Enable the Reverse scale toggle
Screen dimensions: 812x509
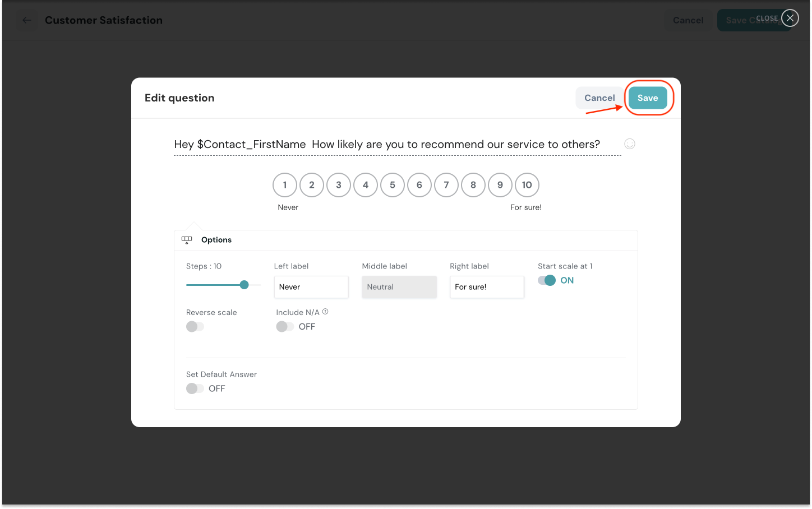tap(195, 326)
